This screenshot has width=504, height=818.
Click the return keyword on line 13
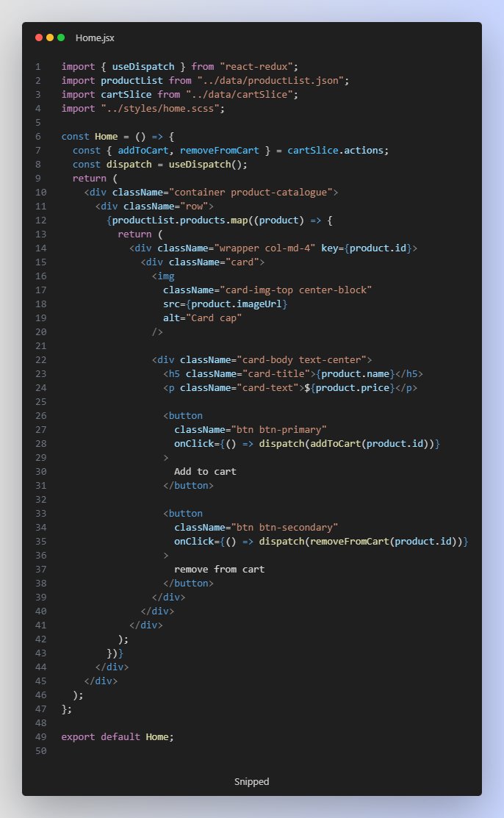134,234
